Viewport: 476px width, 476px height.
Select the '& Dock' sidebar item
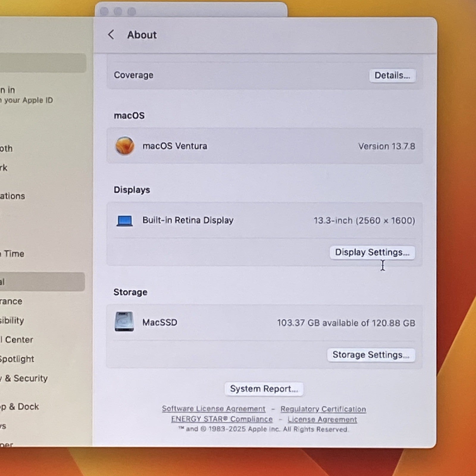click(20, 406)
